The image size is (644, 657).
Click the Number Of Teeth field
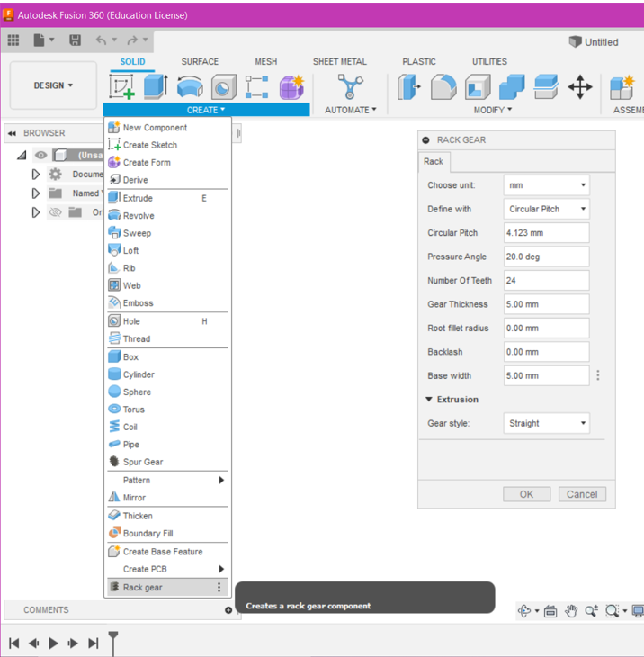[546, 280]
